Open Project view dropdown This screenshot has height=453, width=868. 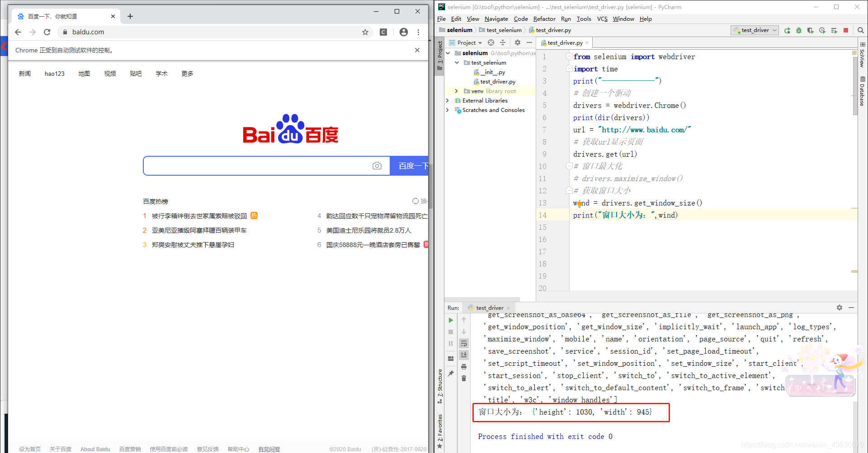466,43
